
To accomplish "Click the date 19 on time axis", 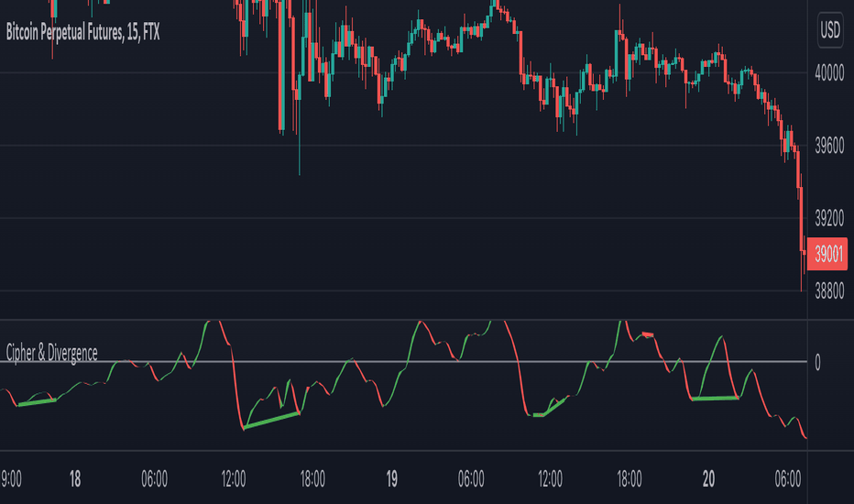I will 391,479.
